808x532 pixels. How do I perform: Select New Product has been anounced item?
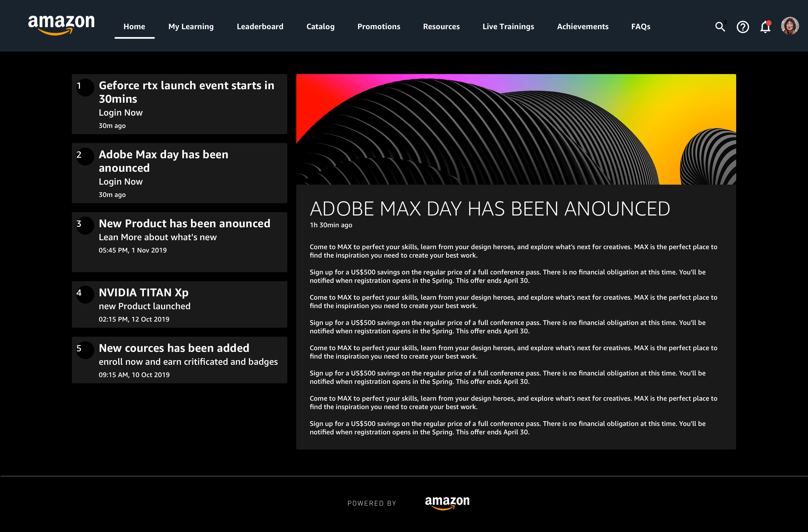179,242
